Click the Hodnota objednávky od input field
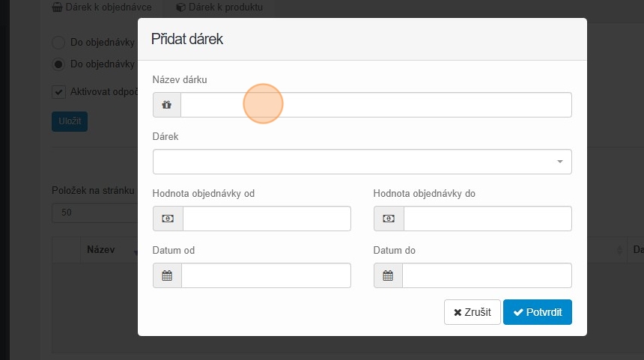 coord(267,219)
